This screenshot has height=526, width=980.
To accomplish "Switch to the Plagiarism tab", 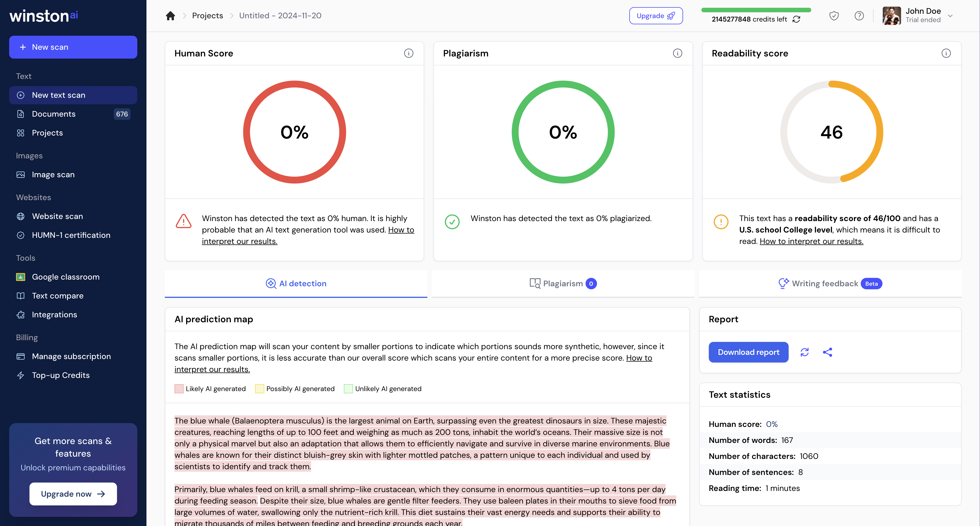I will pos(563,284).
